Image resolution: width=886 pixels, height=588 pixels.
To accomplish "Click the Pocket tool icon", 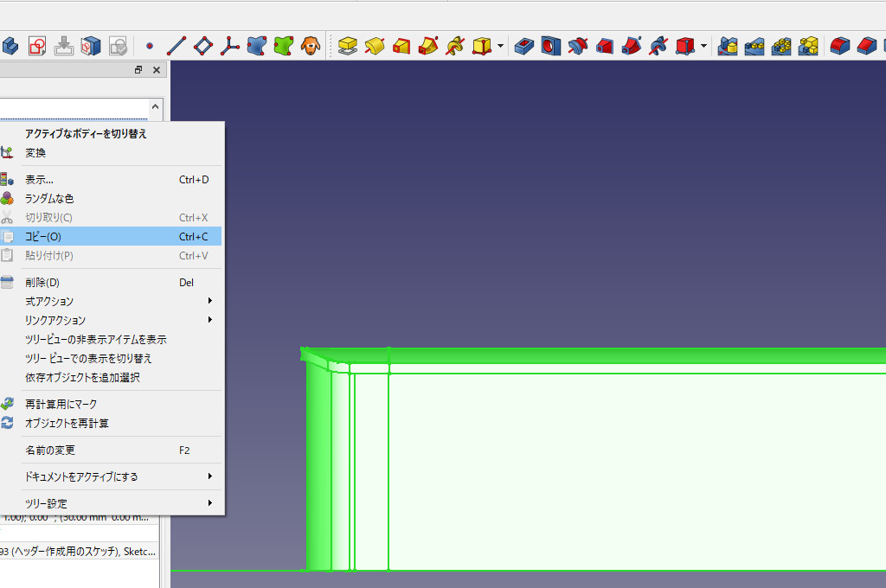I will tap(523, 45).
